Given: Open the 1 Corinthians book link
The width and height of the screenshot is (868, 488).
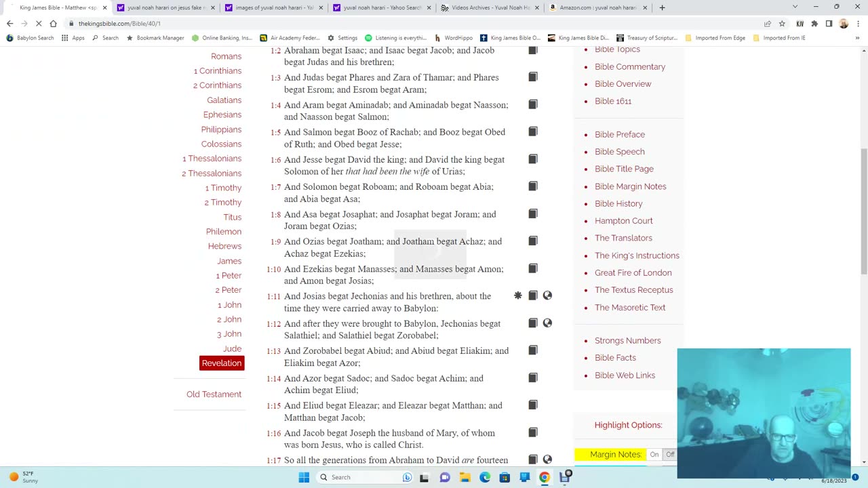Looking at the screenshot, I should (x=217, y=70).
